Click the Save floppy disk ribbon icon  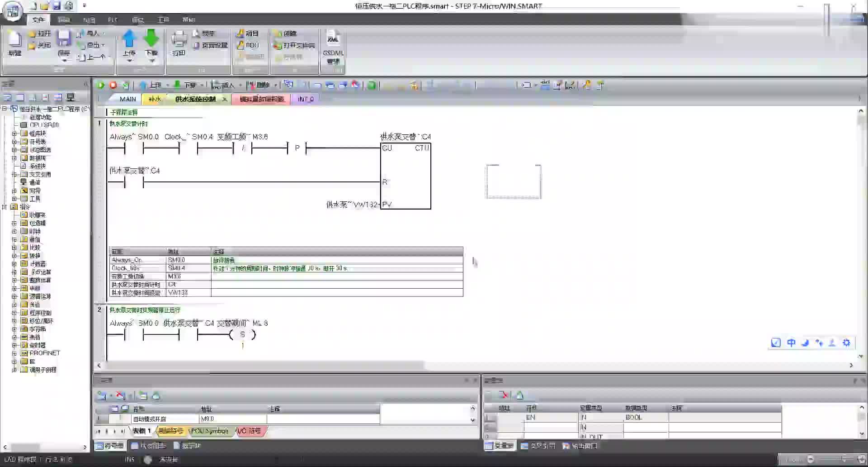(64, 39)
